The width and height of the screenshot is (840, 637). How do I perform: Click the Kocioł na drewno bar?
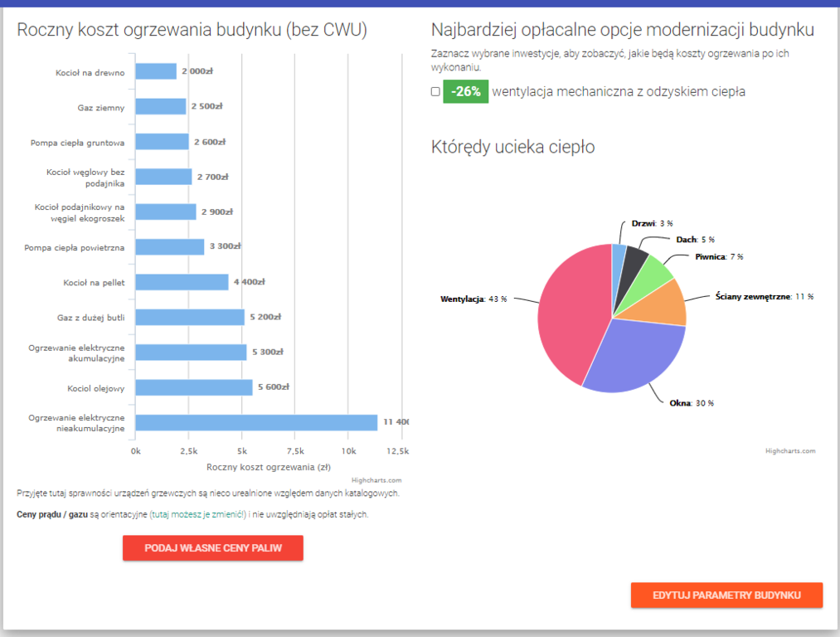[156, 71]
